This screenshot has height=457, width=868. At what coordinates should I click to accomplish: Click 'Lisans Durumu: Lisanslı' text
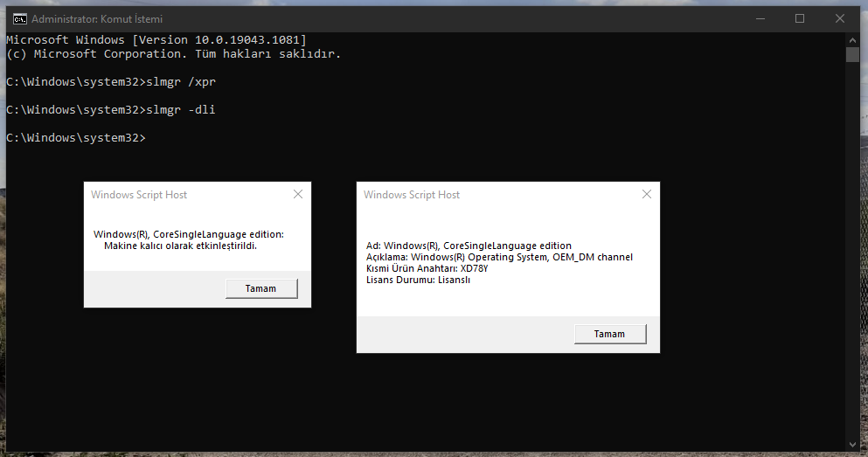click(418, 280)
